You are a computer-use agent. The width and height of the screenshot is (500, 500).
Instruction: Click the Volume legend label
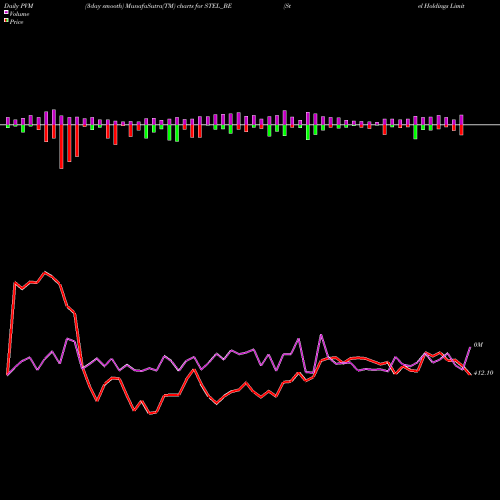point(19,14)
